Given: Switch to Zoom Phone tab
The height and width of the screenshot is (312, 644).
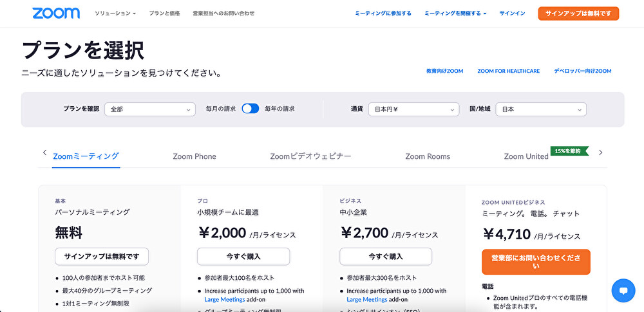Looking at the screenshot, I should 194,156.
